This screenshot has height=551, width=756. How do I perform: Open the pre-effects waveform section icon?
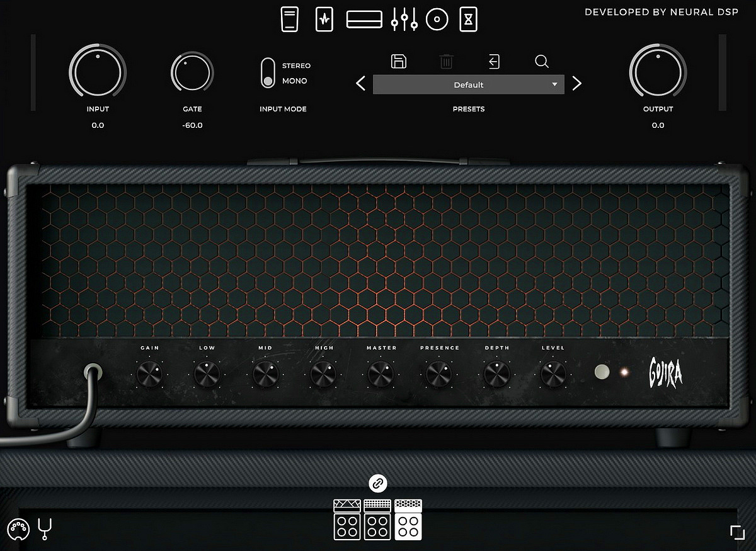(x=324, y=20)
